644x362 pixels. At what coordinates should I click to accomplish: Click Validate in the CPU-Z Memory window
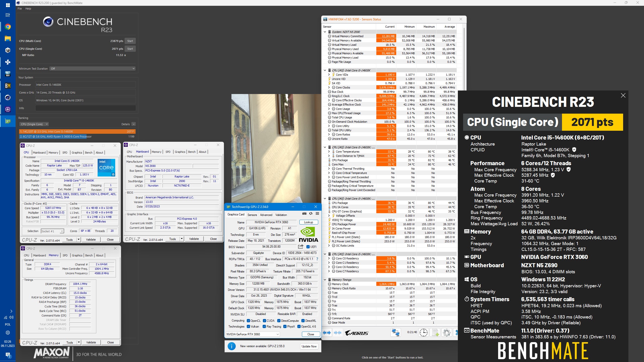(91, 342)
